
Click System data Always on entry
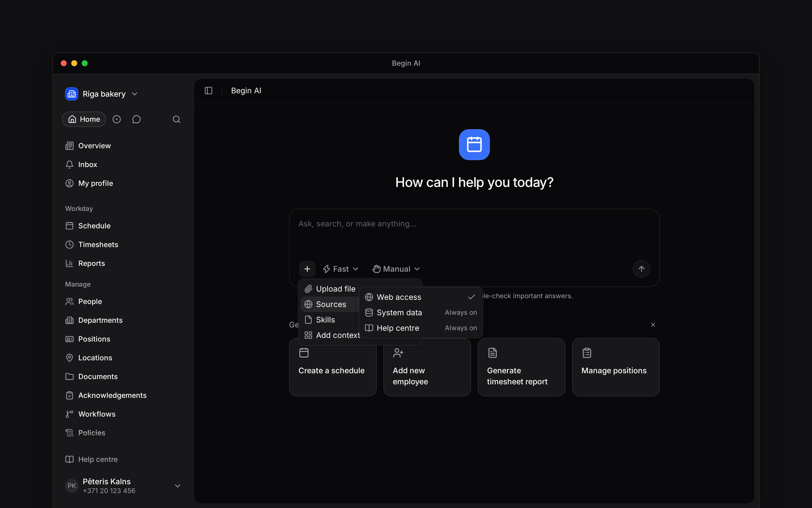(421, 313)
